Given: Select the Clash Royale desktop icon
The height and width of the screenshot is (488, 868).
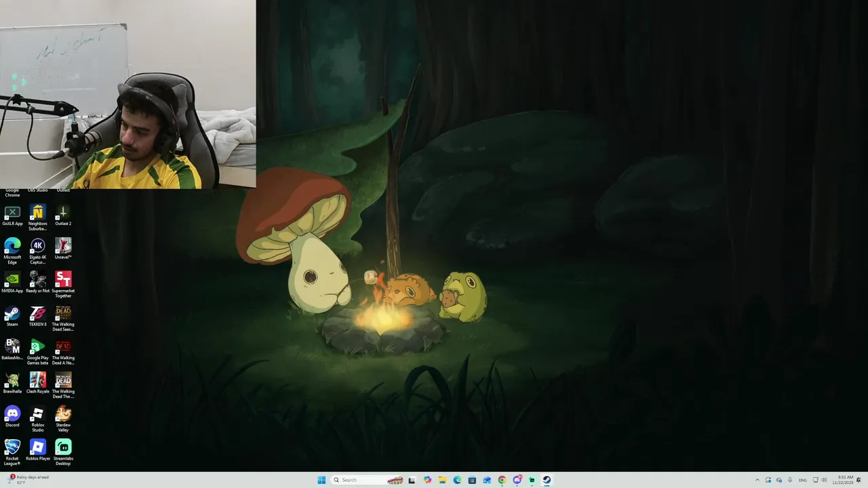Looking at the screenshot, I should 38,384.
